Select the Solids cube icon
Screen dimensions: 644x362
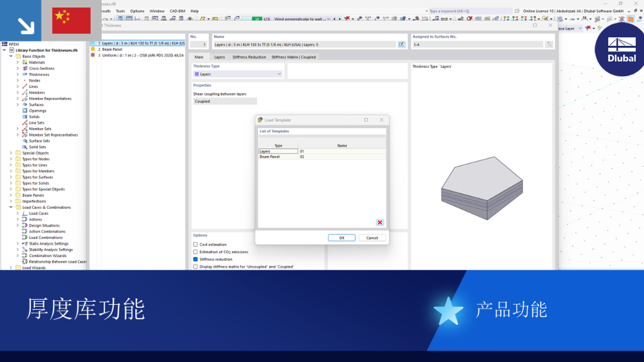[25, 116]
